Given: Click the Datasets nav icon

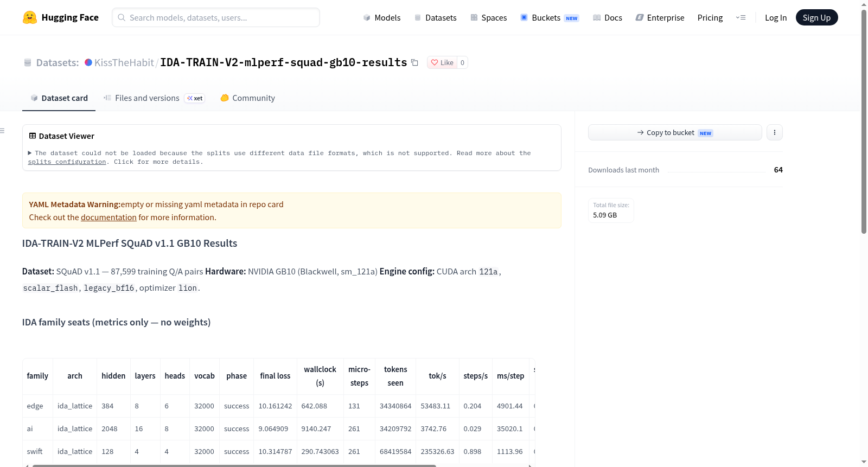Looking at the screenshot, I should point(418,17).
